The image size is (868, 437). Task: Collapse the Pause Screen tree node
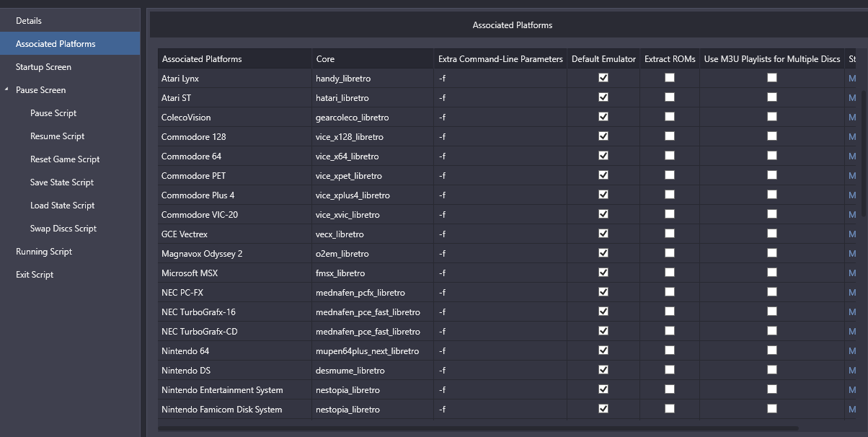pos(7,90)
